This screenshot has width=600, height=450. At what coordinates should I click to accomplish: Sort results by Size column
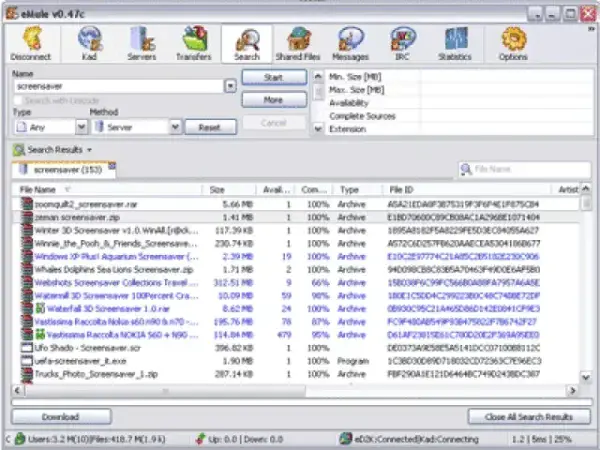229,189
